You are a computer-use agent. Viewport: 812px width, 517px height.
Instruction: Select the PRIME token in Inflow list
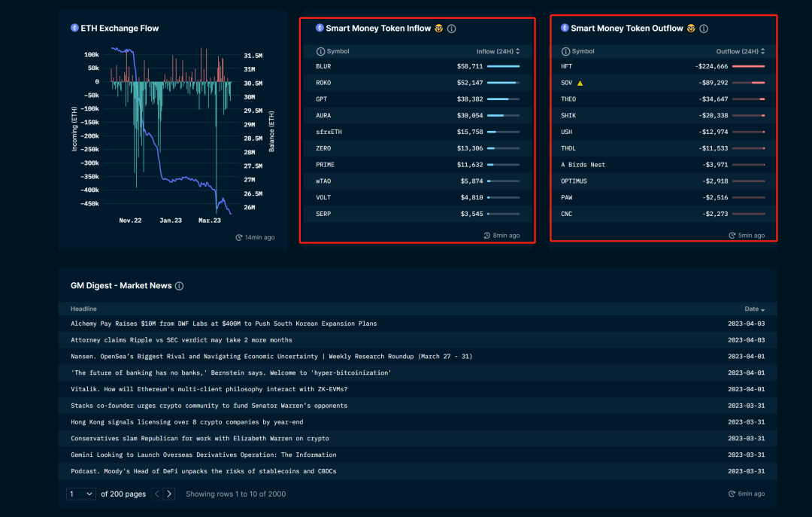click(x=326, y=165)
